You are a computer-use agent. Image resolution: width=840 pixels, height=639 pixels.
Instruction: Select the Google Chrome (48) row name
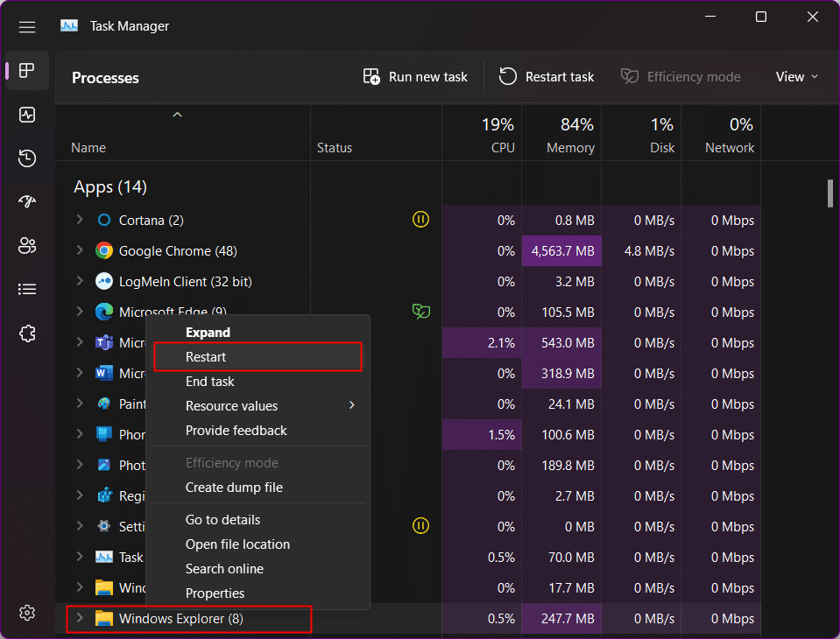point(178,251)
